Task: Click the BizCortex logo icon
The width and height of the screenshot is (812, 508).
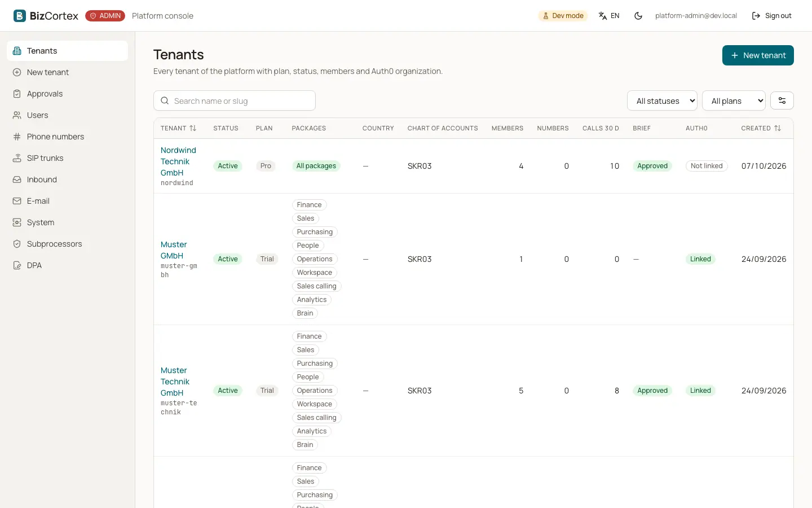Action: (x=20, y=16)
